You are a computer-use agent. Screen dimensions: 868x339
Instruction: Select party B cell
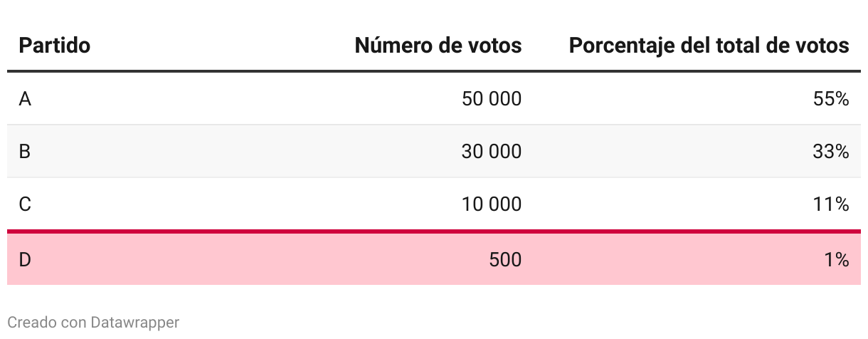click(x=25, y=152)
